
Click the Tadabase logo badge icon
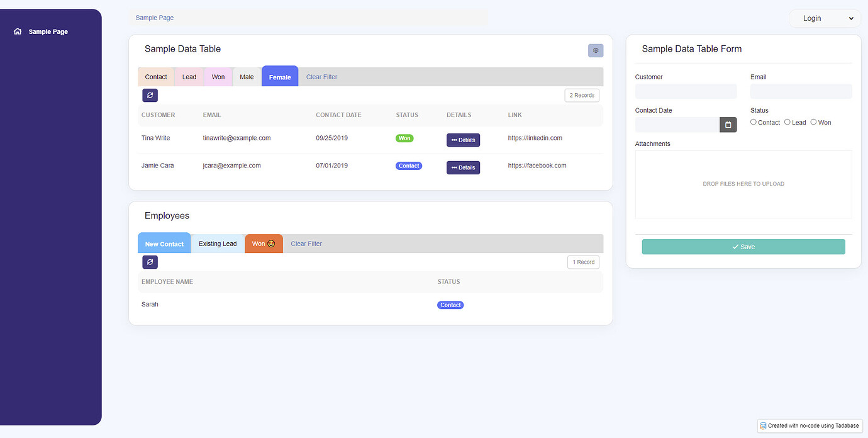pos(763,425)
